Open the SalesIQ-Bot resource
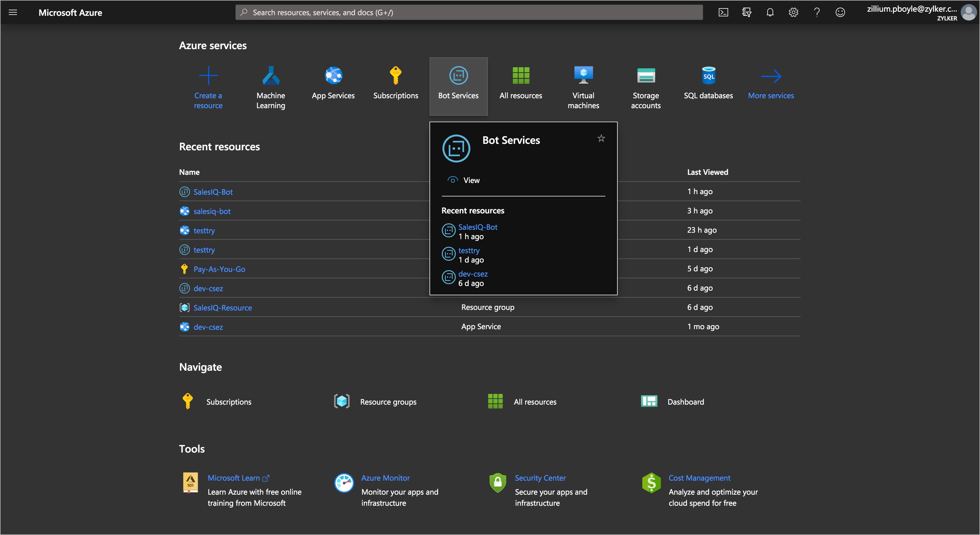Viewport: 980px width, 535px height. [x=213, y=192]
